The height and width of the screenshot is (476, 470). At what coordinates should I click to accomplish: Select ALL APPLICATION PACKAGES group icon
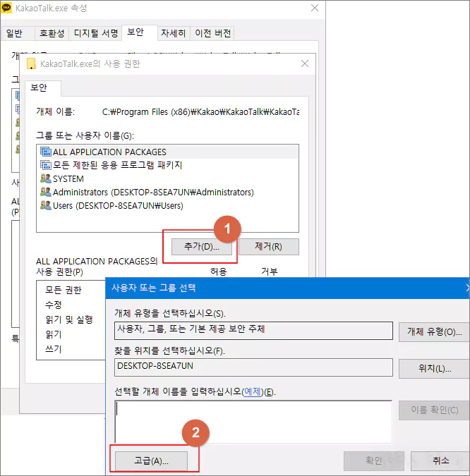tap(46, 152)
